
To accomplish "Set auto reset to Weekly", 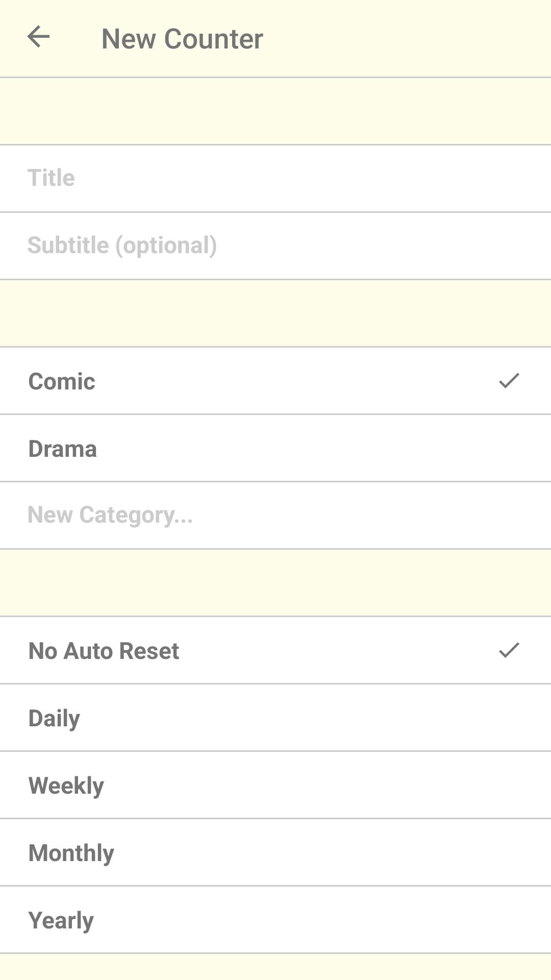I will pos(275,785).
